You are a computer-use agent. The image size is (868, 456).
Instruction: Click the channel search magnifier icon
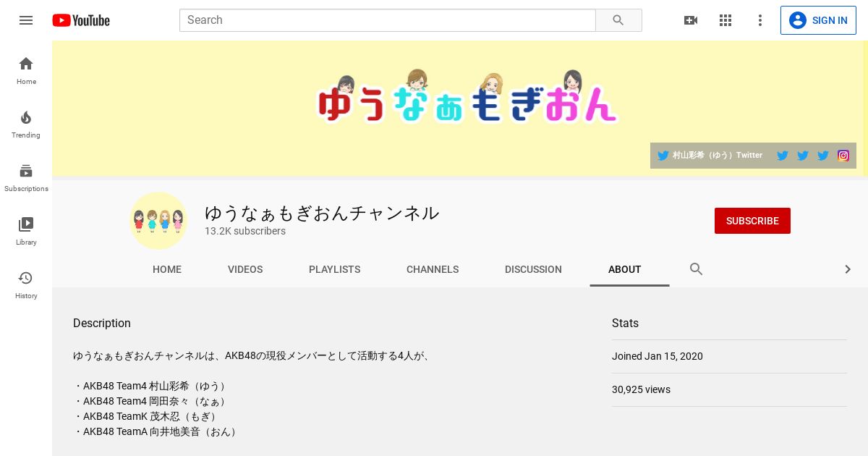[x=697, y=269]
